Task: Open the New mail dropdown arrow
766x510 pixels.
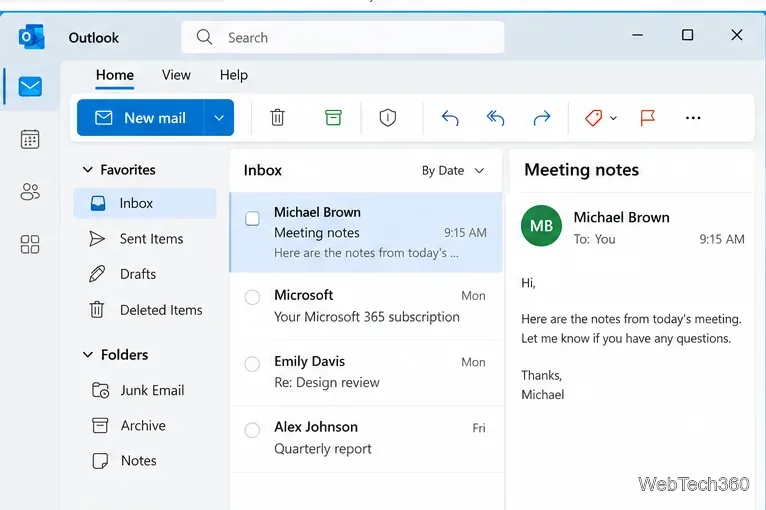Action: pos(219,118)
